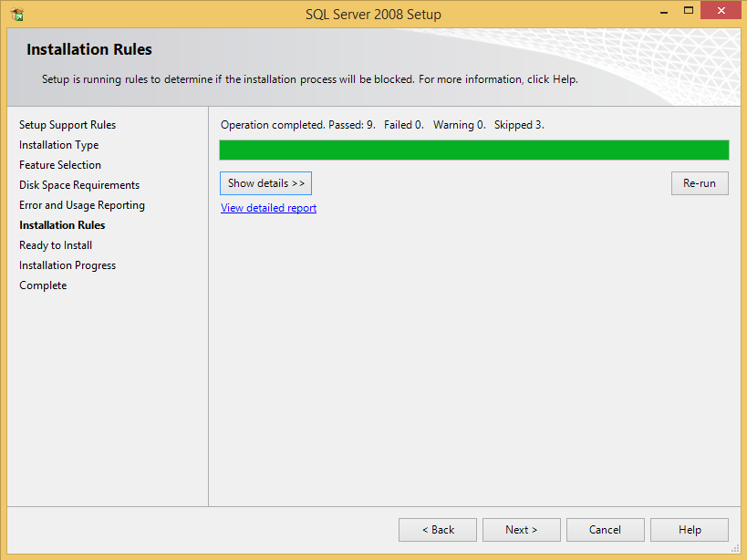Select Feature Selection step
The width and height of the screenshot is (747, 560).
click(x=60, y=165)
